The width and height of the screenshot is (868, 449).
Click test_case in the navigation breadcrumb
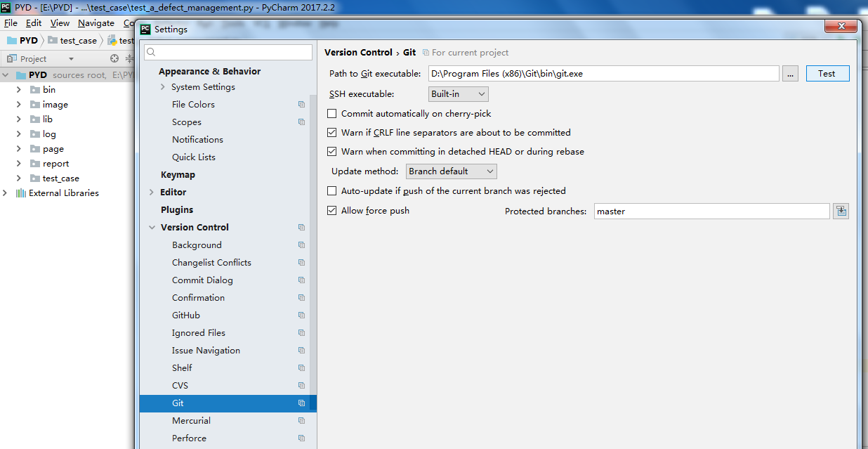point(72,40)
